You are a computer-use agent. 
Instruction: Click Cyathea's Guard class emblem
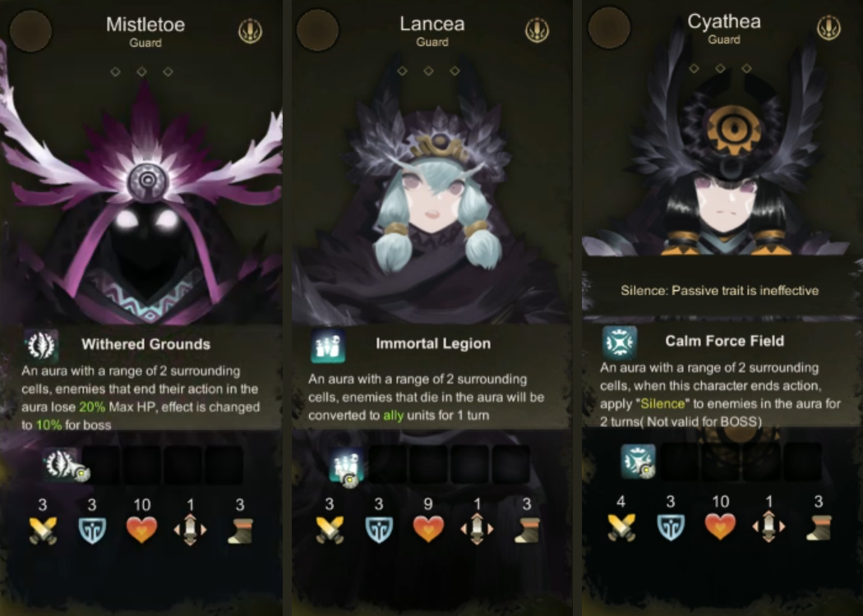click(828, 27)
